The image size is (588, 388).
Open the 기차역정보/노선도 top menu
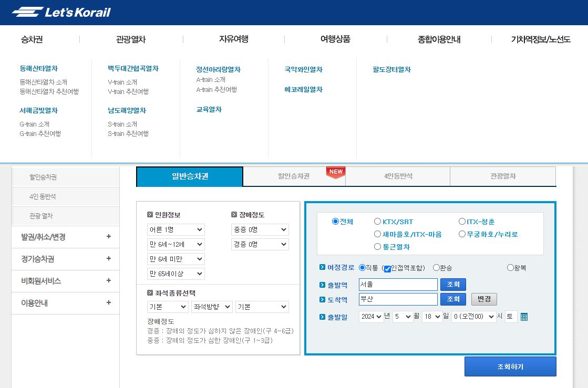click(541, 39)
